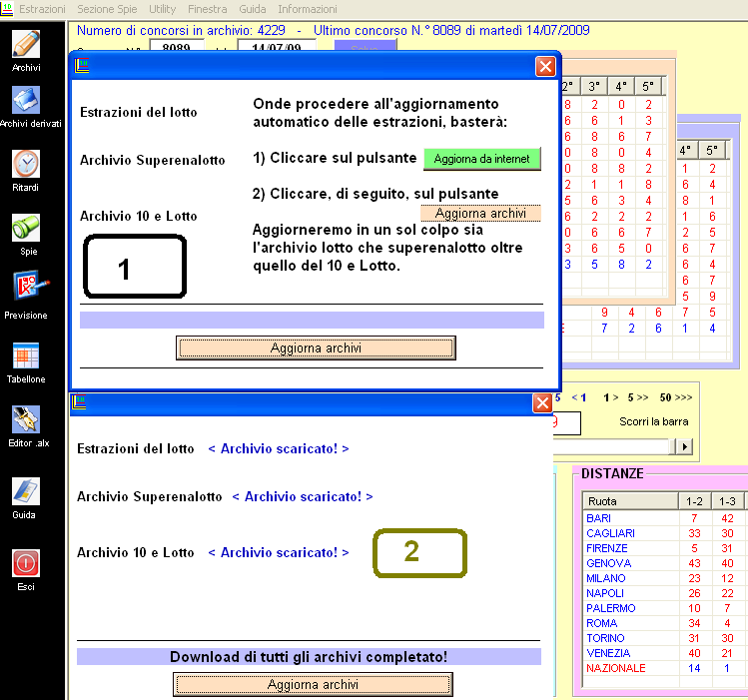
Task: Open the Sezione Spie menu
Action: (x=107, y=9)
